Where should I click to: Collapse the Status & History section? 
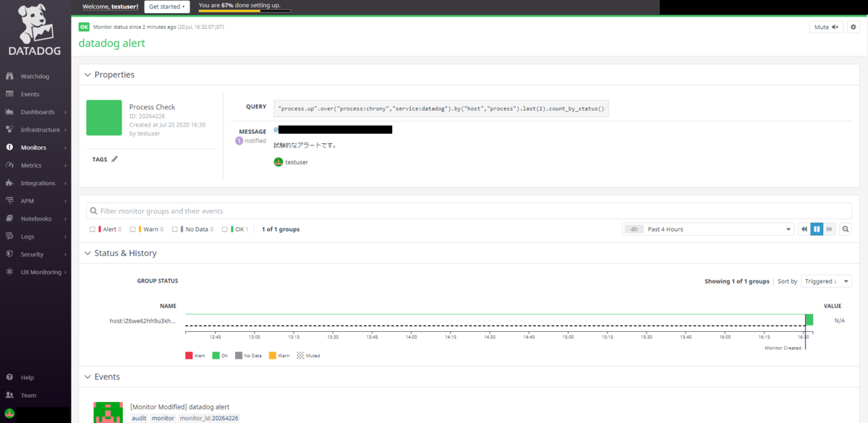coord(88,253)
